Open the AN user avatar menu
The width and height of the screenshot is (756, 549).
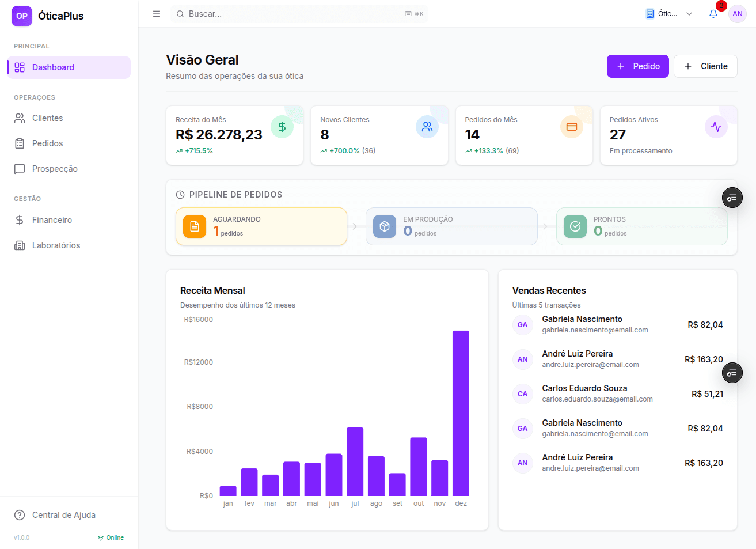pos(738,14)
